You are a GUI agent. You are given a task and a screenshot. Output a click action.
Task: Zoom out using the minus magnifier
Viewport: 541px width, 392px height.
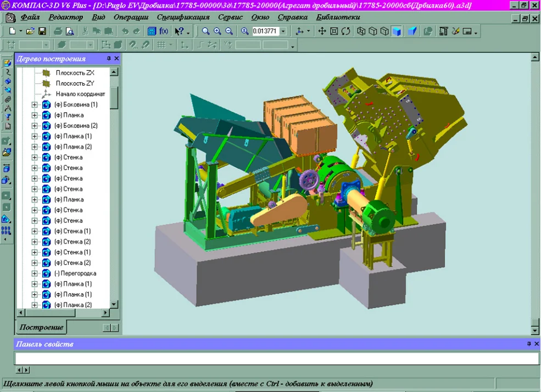[229, 31]
